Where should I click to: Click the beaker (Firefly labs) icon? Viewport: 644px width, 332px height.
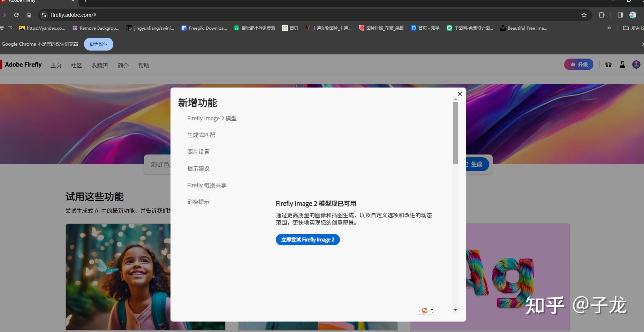tap(622, 65)
